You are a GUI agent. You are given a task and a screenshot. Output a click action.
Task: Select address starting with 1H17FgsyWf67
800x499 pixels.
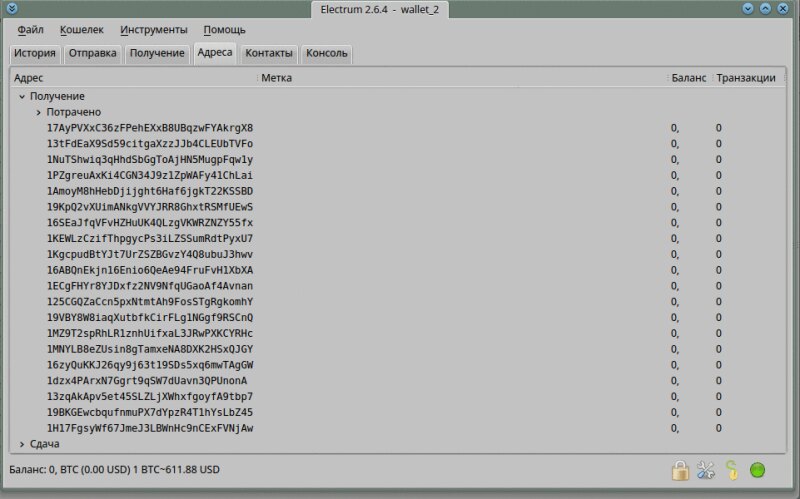point(150,428)
